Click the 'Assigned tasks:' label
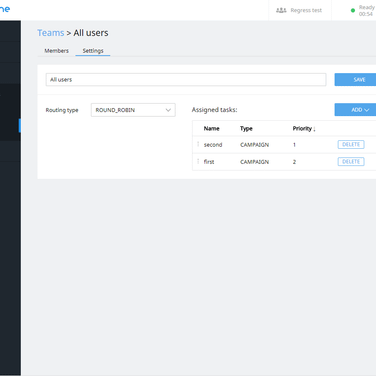The image size is (376, 376). [214, 110]
